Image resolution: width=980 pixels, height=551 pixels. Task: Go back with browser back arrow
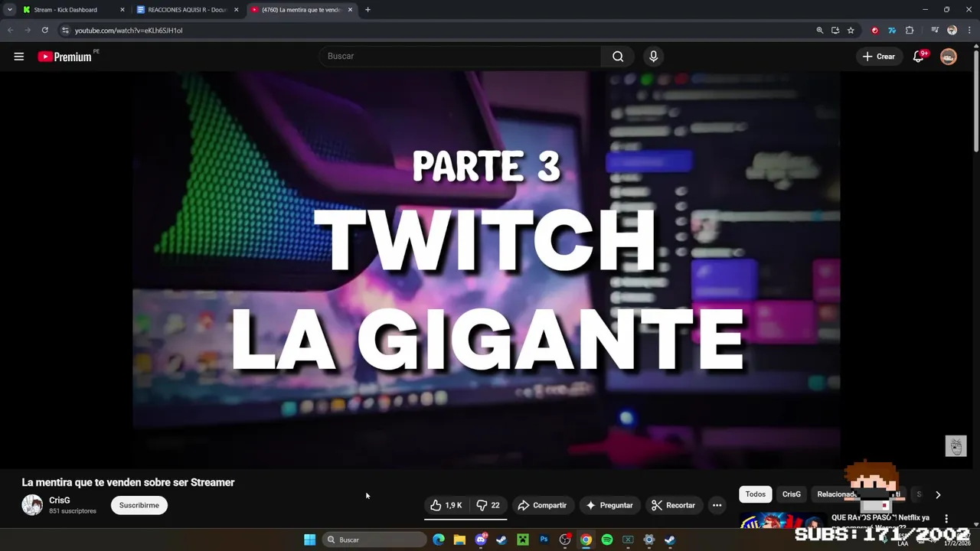(10, 31)
